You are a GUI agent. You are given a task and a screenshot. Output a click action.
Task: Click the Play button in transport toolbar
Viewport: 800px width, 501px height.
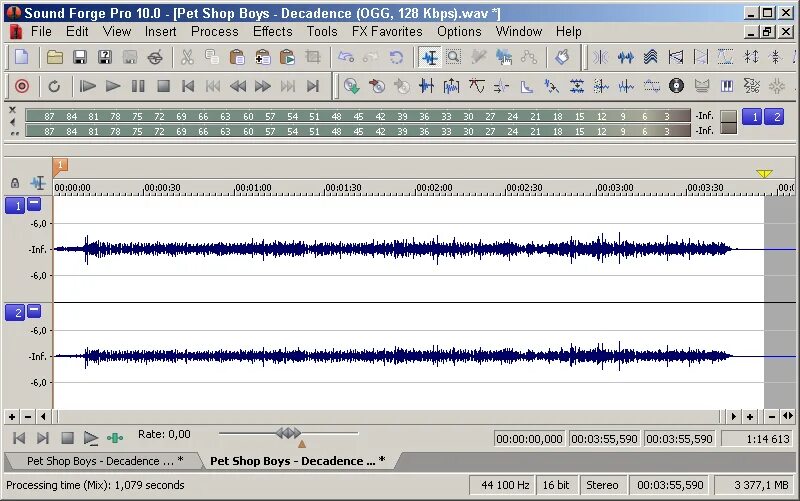(113, 86)
